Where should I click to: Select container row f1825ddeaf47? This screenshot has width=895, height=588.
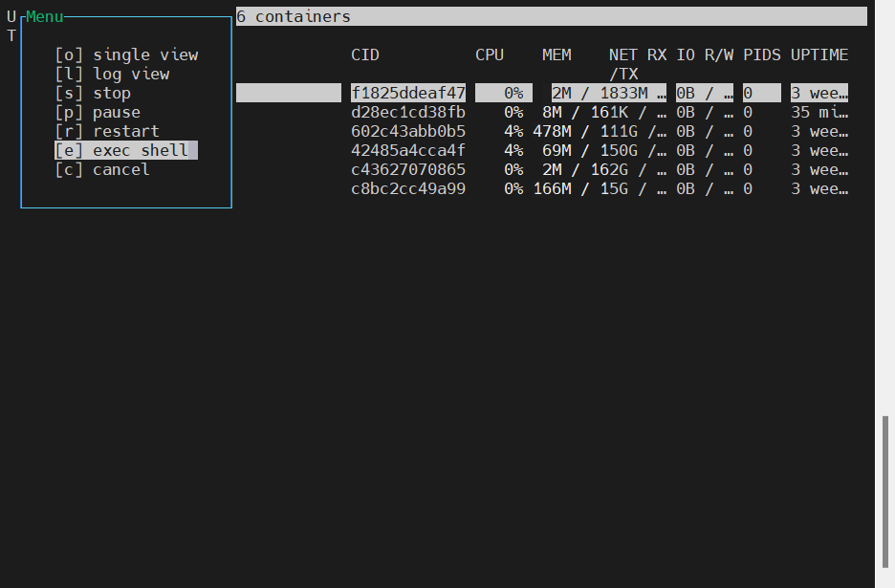pos(408,93)
